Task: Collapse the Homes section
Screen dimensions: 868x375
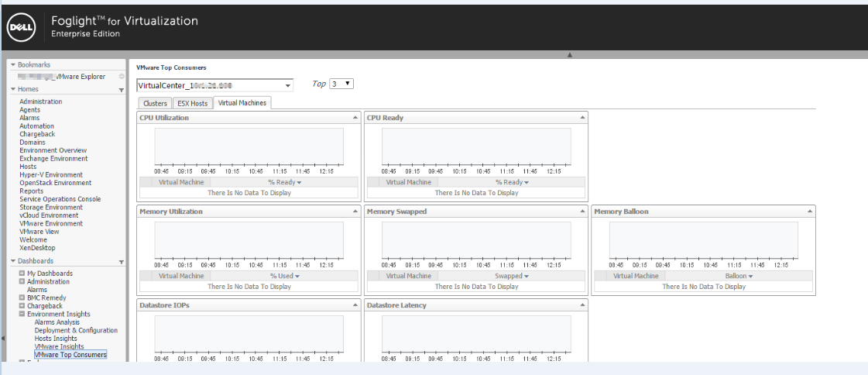Action: click(12, 89)
